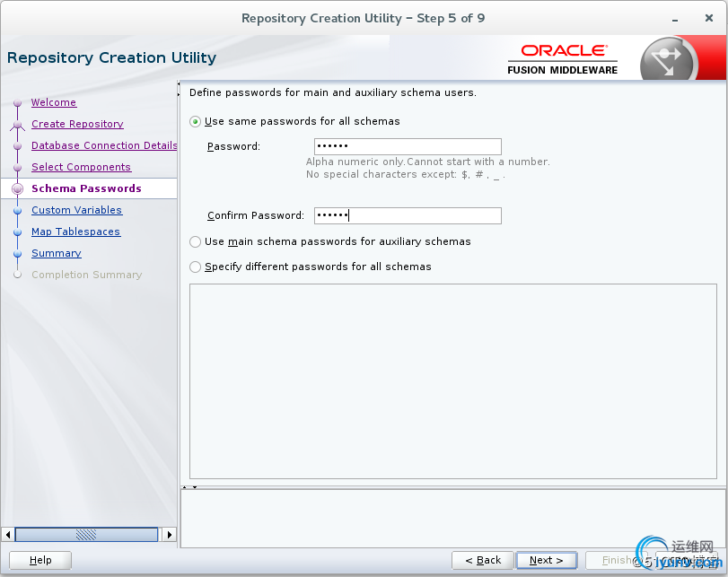Select the Schema Passwords step
This screenshot has height=577, width=728.
tap(86, 188)
